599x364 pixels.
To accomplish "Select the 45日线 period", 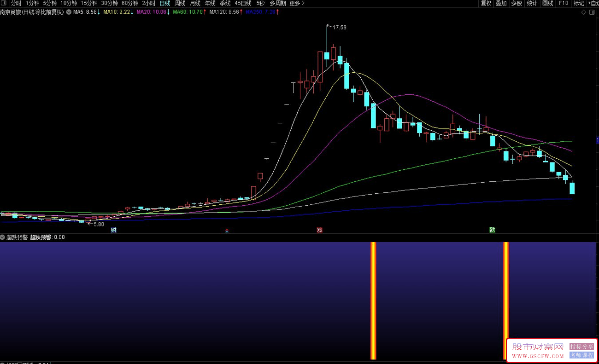I will point(243,3).
